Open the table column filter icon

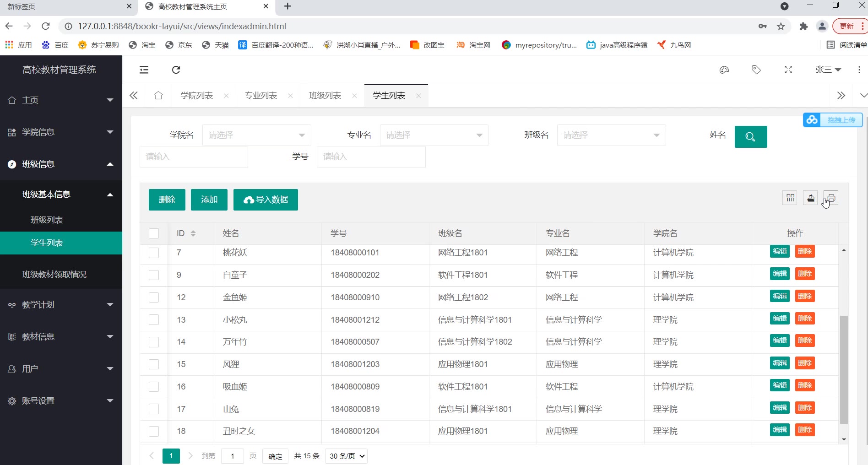click(790, 198)
